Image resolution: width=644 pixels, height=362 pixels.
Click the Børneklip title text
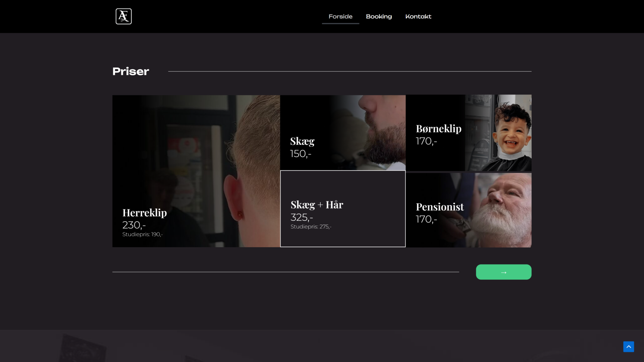(x=439, y=128)
